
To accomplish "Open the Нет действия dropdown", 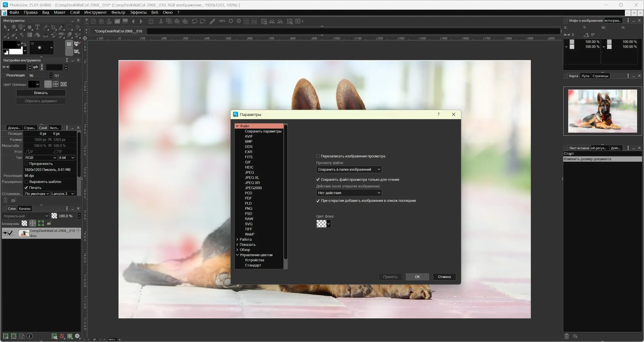I will click(349, 193).
